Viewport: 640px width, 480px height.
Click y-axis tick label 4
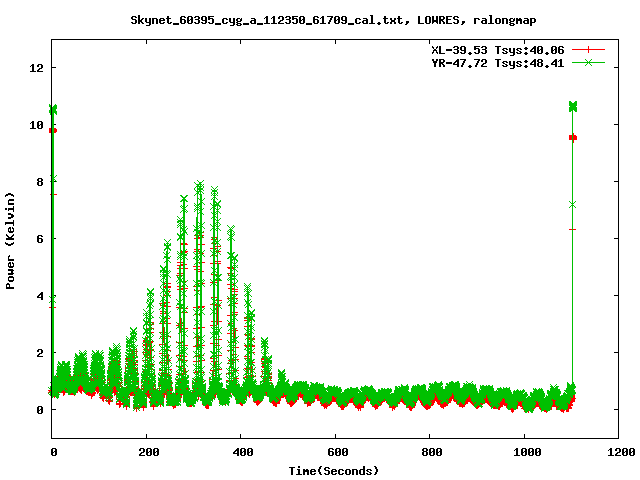40,296
